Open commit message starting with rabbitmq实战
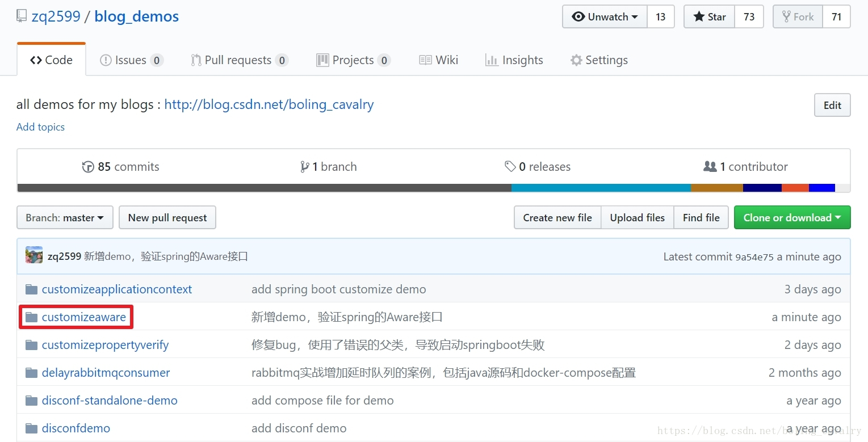The height and width of the screenshot is (442, 868). click(x=443, y=373)
